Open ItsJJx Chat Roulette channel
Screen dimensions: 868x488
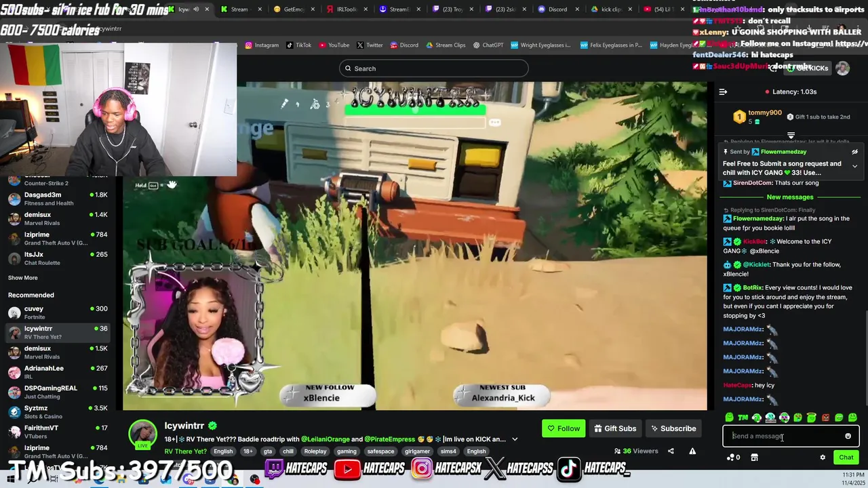click(x=58, y=258)
